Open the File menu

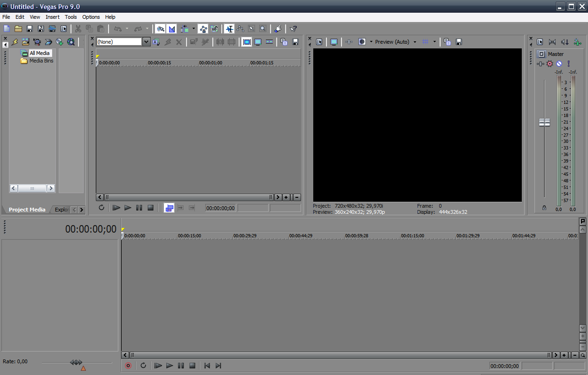(6, 17)
